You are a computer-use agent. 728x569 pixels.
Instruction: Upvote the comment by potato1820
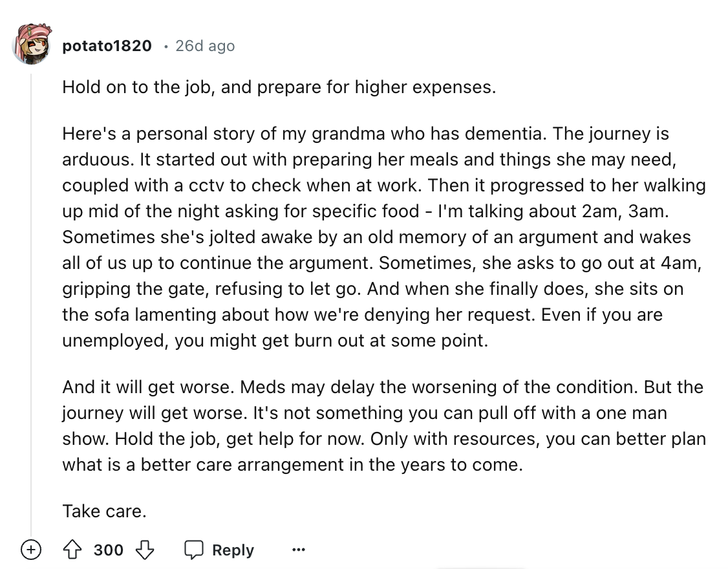72,550
